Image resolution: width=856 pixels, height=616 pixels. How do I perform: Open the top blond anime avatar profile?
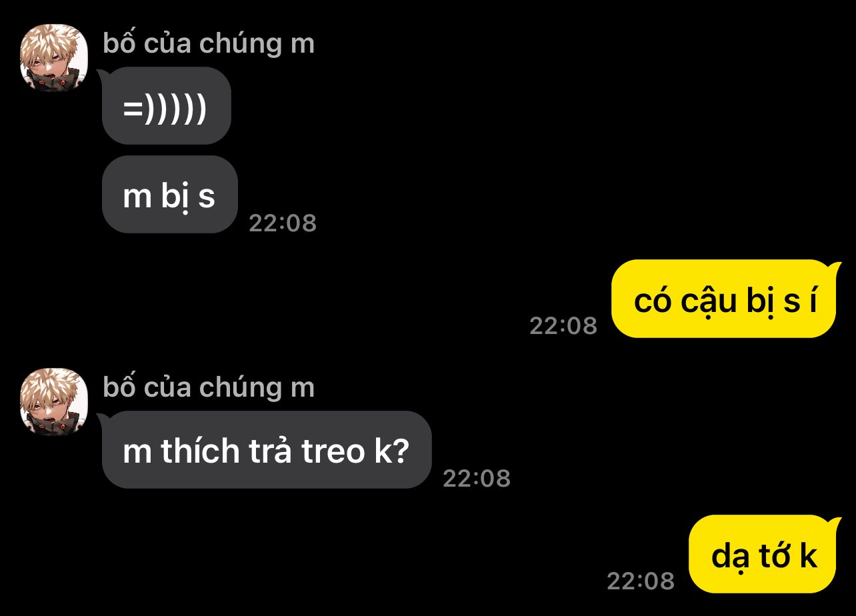pyautogui.click(x=55, y=58)
